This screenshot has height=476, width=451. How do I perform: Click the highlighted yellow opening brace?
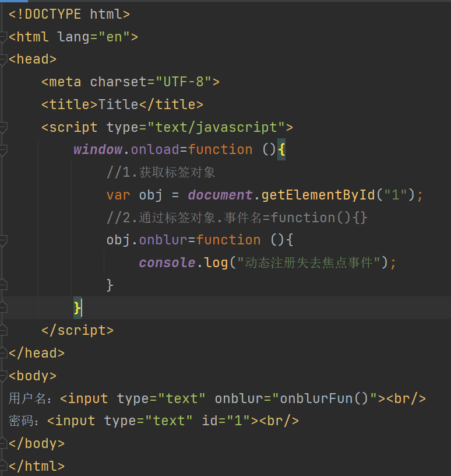pyautogui.click(x=281, y=149)
